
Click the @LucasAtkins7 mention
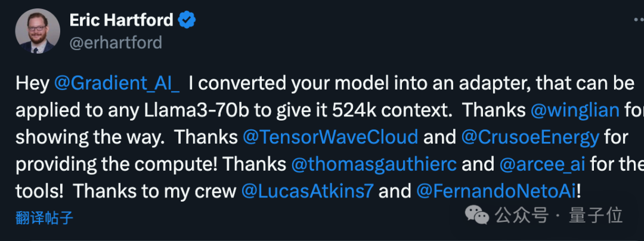306,191
